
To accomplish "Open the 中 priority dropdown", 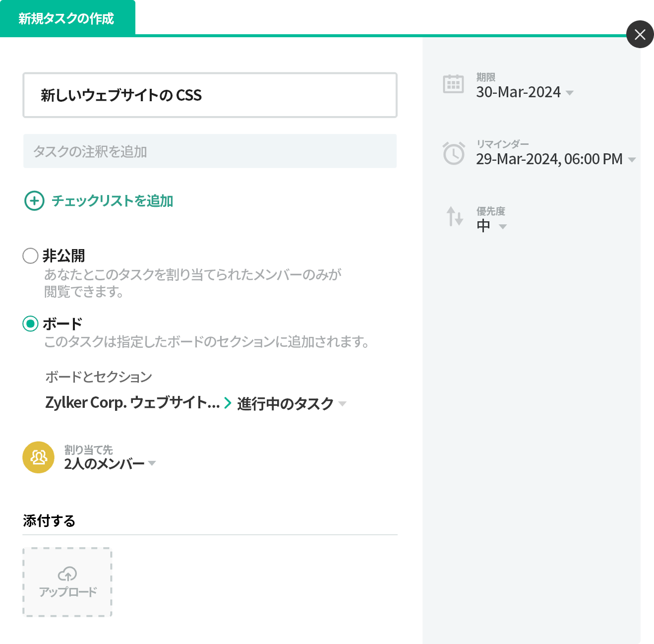I will [503, 226].
